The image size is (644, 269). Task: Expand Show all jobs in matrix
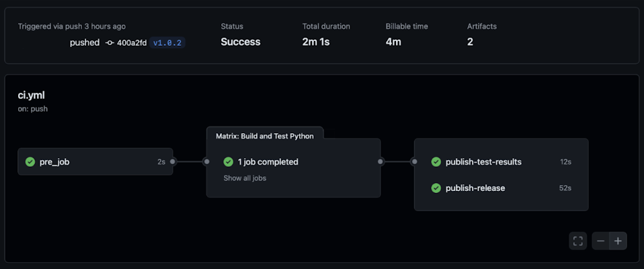click(x=245, y=178)
